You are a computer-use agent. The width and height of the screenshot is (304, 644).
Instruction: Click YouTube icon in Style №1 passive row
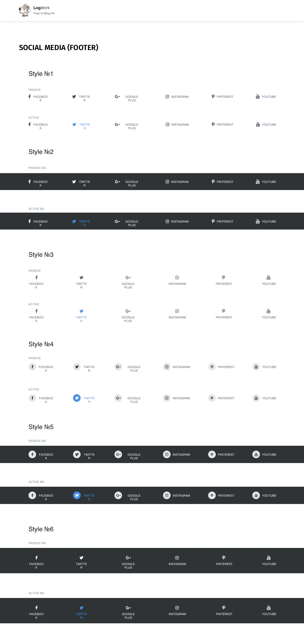click(258, 96)
